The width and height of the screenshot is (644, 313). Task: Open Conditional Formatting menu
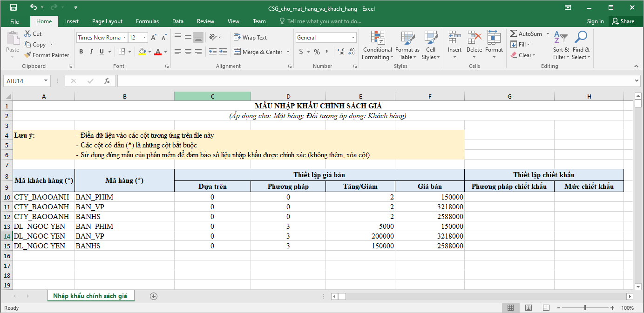click(x=377, y=46)
